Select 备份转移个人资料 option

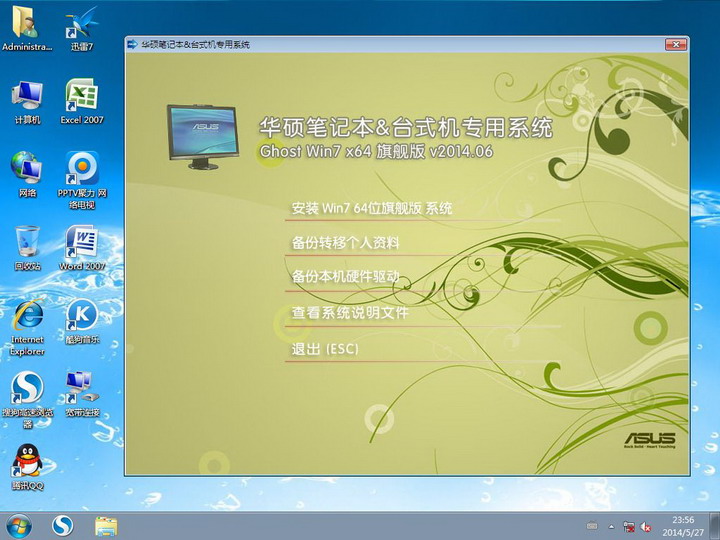click(x=345, y=243)
